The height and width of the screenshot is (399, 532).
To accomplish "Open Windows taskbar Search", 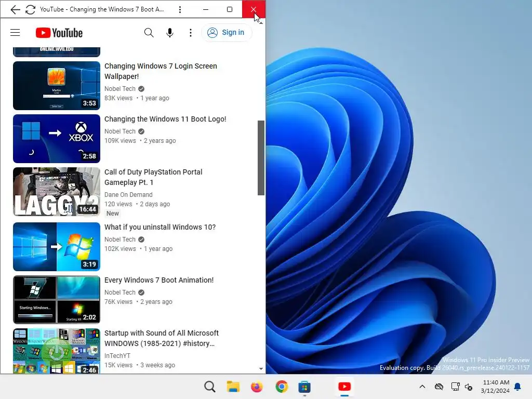I will 210,387.
